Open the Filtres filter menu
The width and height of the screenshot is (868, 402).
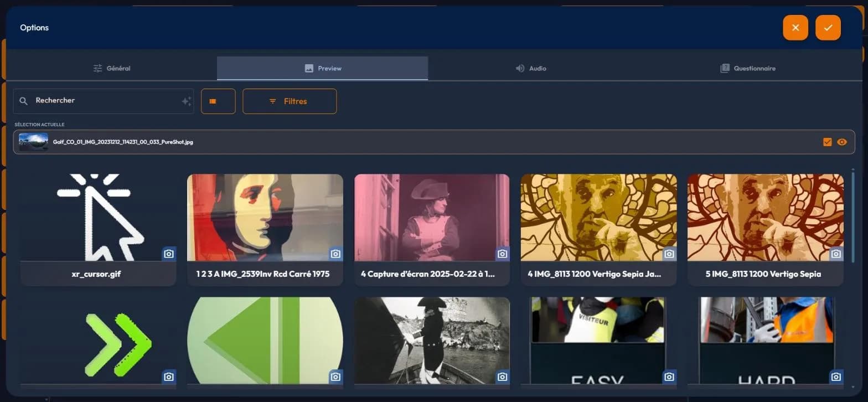coord(290,101)
